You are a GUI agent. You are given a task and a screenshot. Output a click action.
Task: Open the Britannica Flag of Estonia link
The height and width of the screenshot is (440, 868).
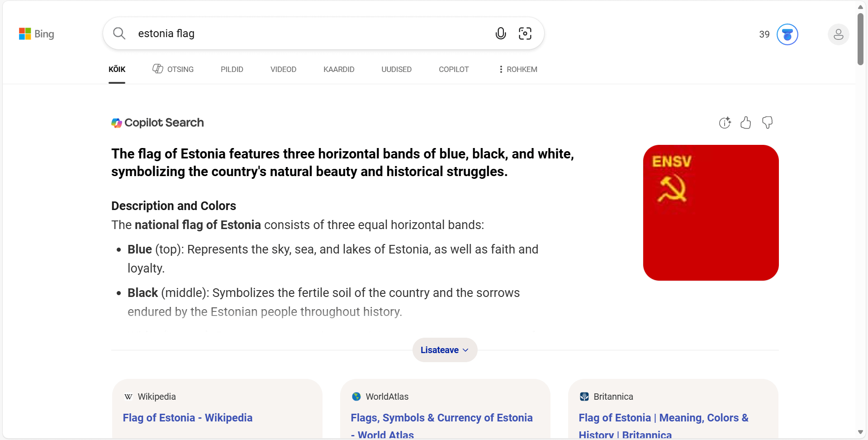click(x=663, y=418)
